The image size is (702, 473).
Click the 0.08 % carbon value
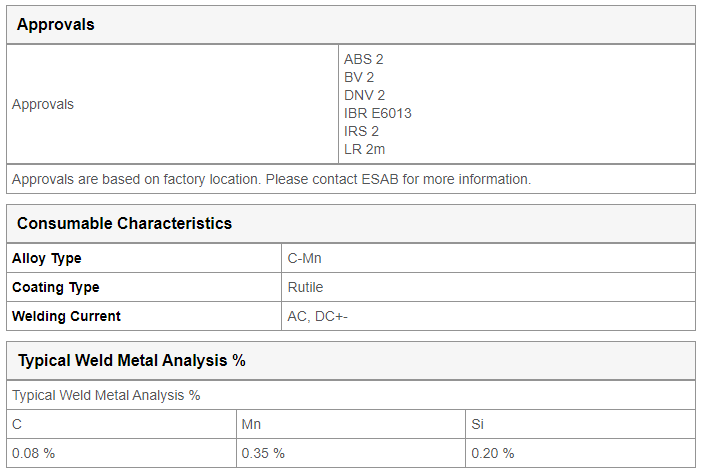(x=34, y=453)
